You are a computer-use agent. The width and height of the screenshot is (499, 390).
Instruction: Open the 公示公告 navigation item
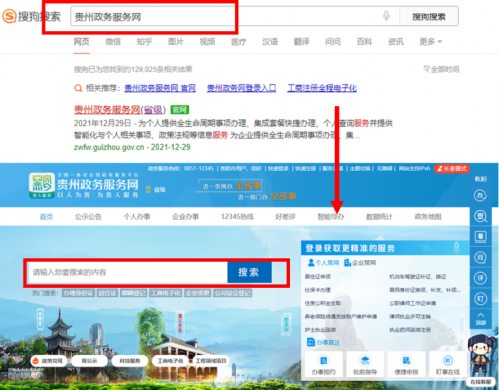click(x=88, y=217)
